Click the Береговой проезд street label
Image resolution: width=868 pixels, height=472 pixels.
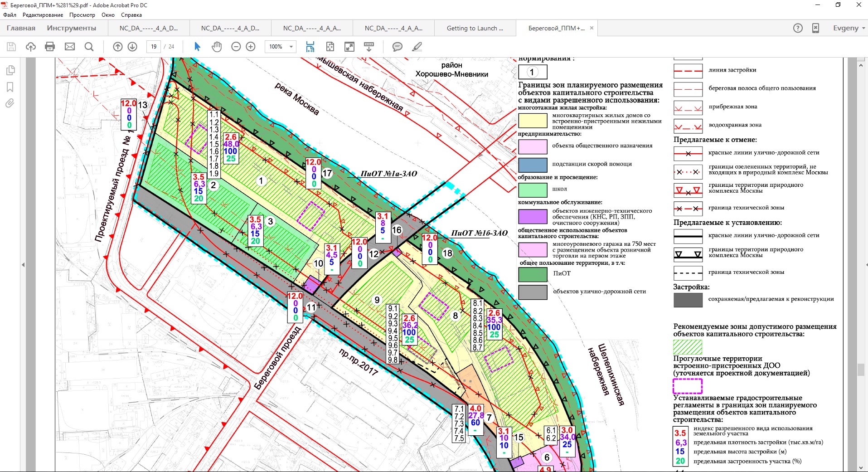278,358
